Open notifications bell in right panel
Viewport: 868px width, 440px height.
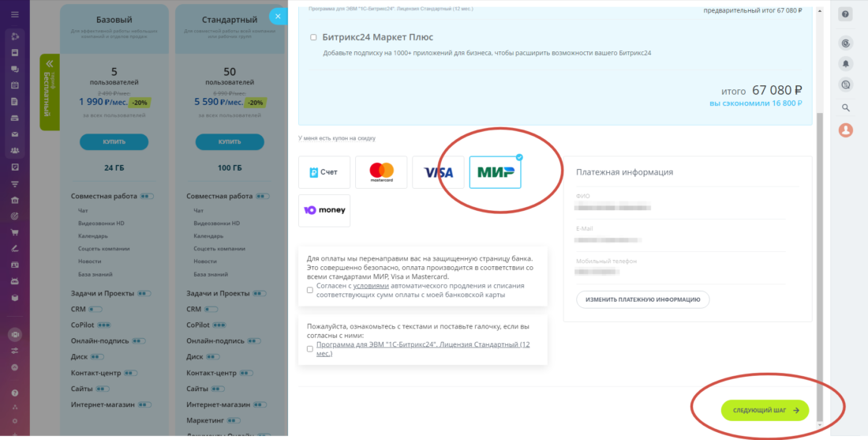coord(845,64)
